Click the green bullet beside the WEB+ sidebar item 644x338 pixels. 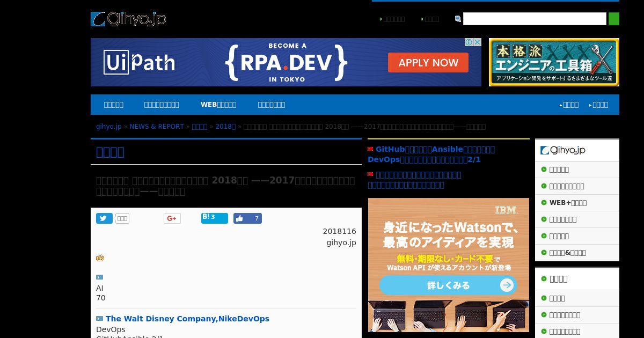point(544,203)
